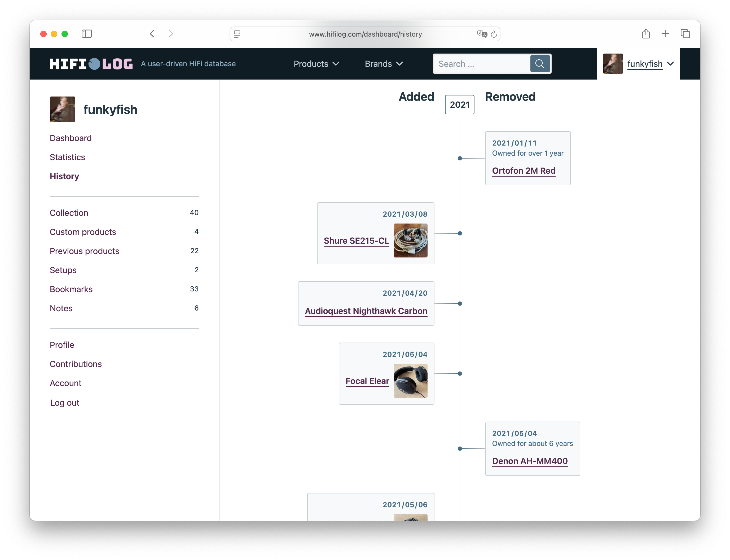Expand the Products dropdown menu
Viewport: 730px width, 560px height.
pos(316,64)
